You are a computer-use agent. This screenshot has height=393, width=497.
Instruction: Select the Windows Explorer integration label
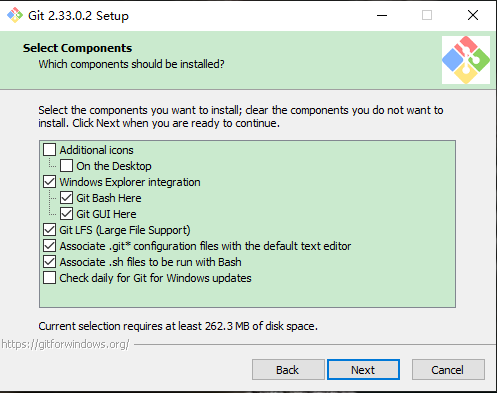click(x=130, y=182)
